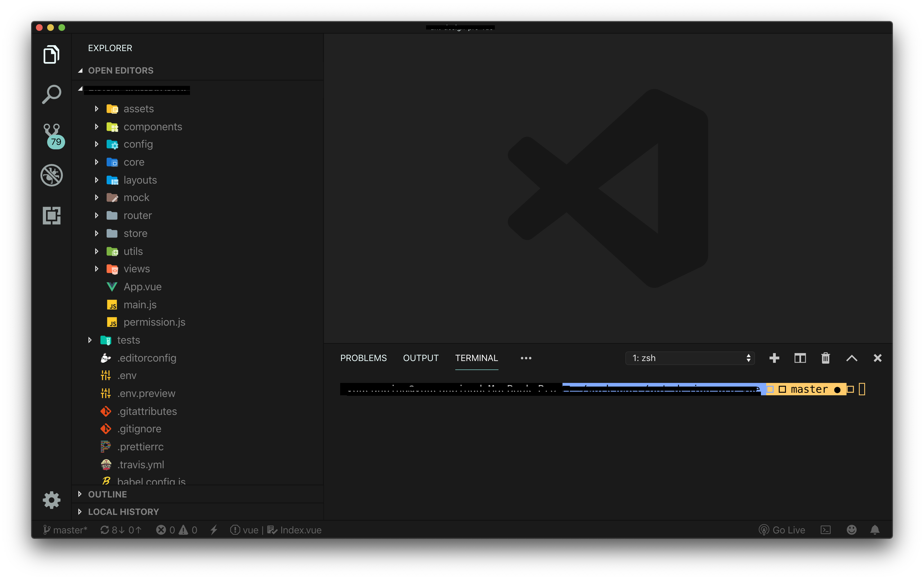Maximize panel with up chevron
This screenshot has height=580, width=924.
pyautogui.click(x=852, y=358)
